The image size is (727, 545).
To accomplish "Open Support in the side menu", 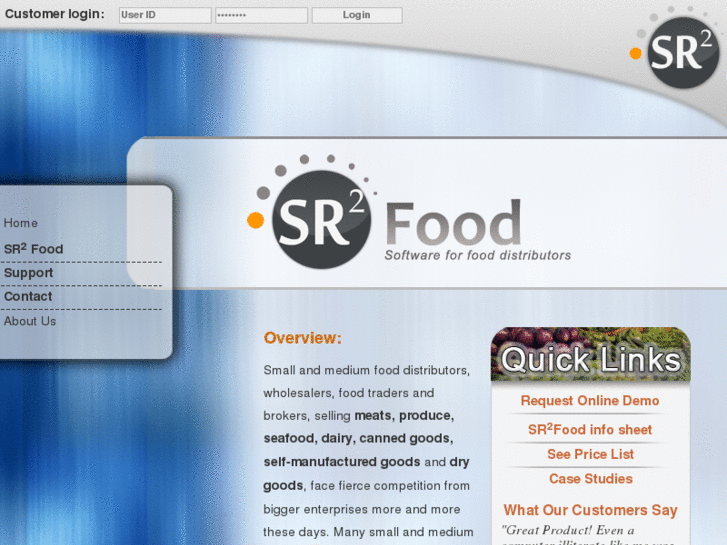I will coord(28,273).
